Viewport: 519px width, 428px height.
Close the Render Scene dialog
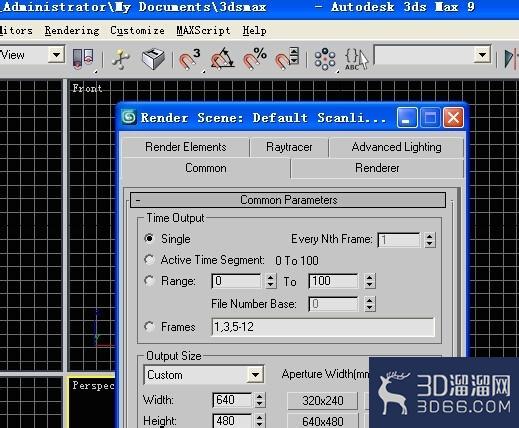pyautogui.click(x=453, y=117)
